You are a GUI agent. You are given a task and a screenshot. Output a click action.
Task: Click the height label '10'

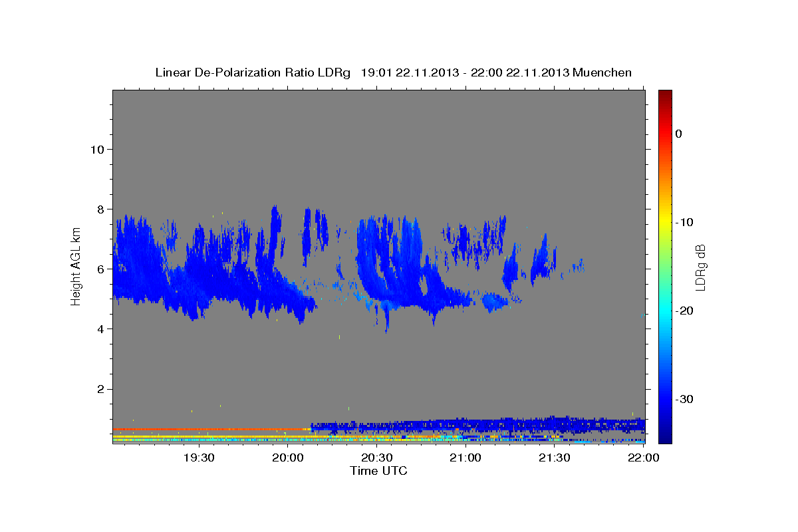pos(97,149)
